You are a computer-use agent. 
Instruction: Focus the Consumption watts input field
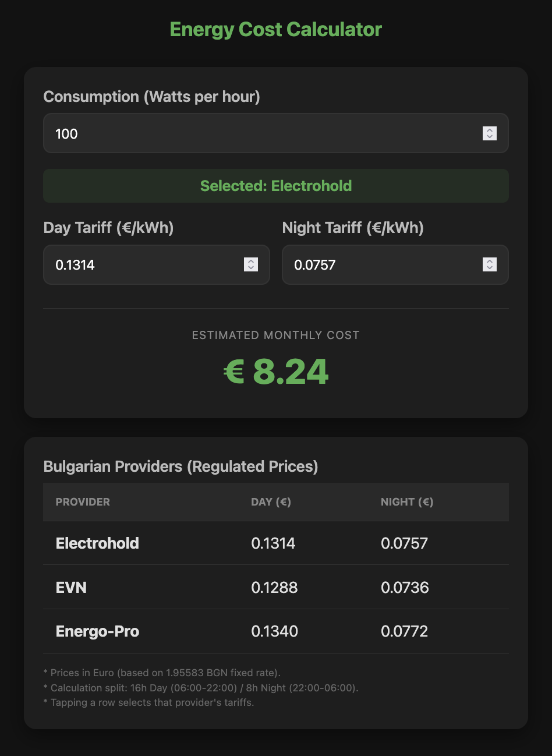(262, 133)
